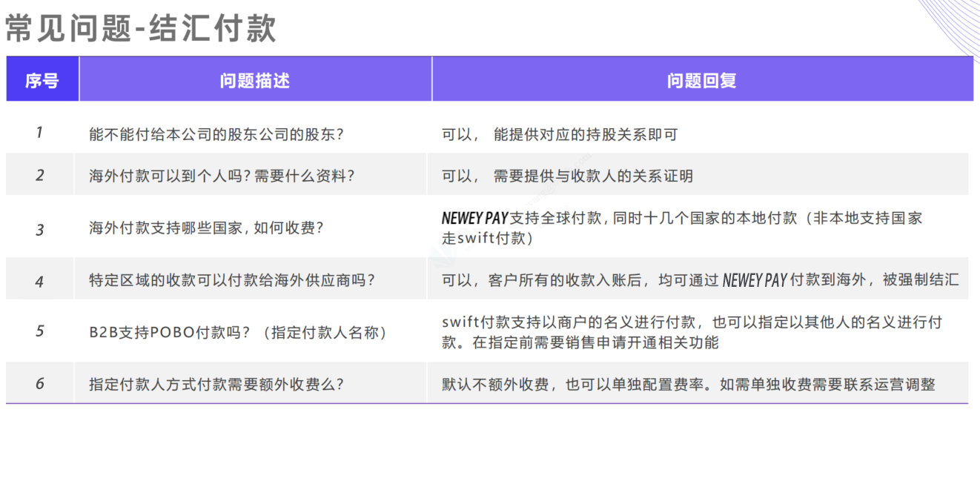The height and width of the screenshot is (504, 980).
Task: Select the 问题描述 column header
Action: pos(254,80)
